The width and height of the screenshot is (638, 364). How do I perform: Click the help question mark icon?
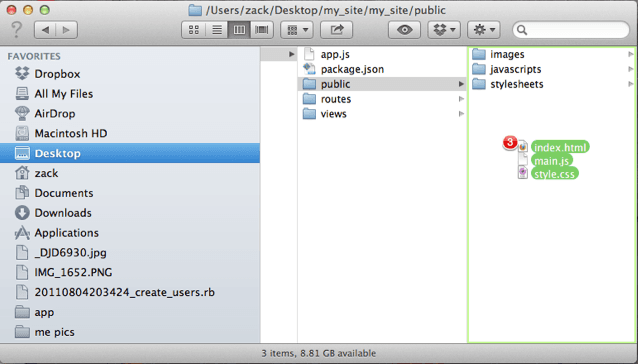[x=17, y=29]
